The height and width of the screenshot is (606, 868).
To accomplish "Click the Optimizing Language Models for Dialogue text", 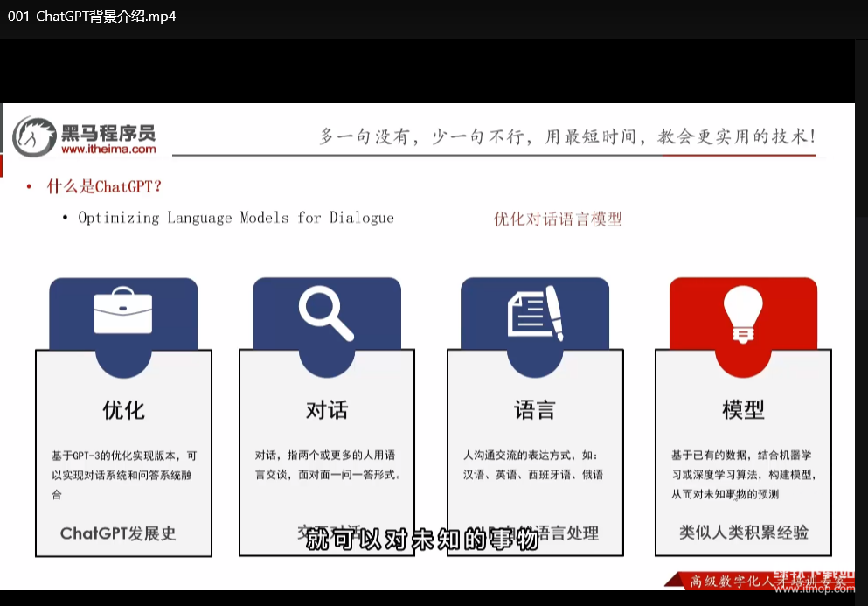I will [236, 218].
